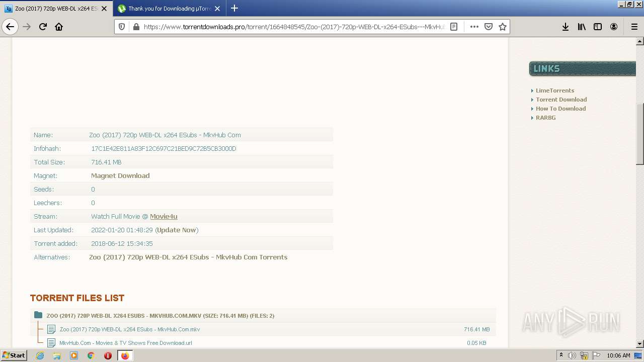
Task: Launch Internet Explorer from taskbar
Action: (40, 355)
